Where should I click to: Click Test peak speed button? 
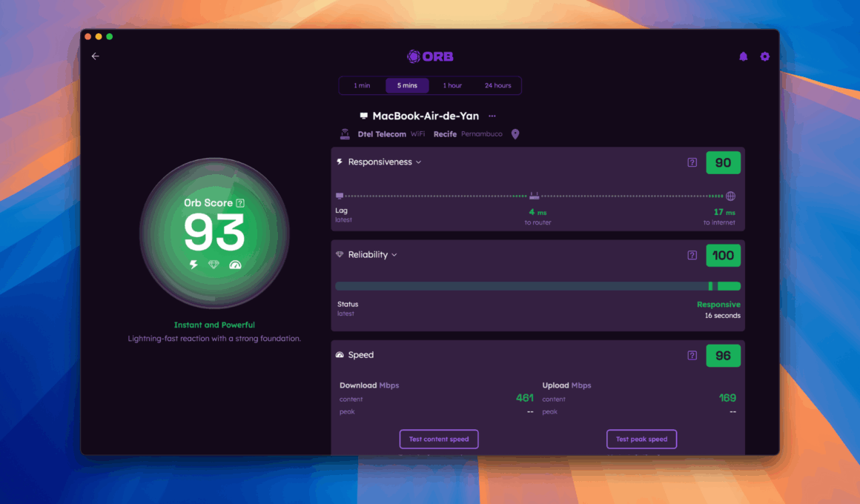(x=642, y=440)
